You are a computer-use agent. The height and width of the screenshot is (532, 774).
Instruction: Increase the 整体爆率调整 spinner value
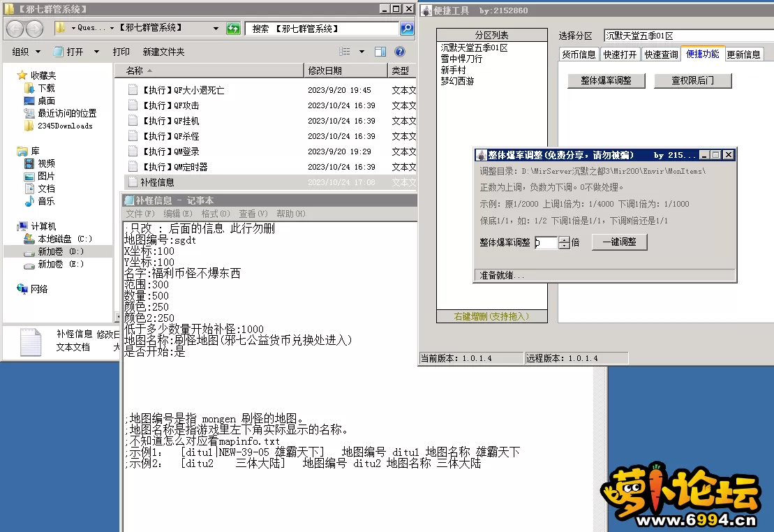tap(564, 239)
